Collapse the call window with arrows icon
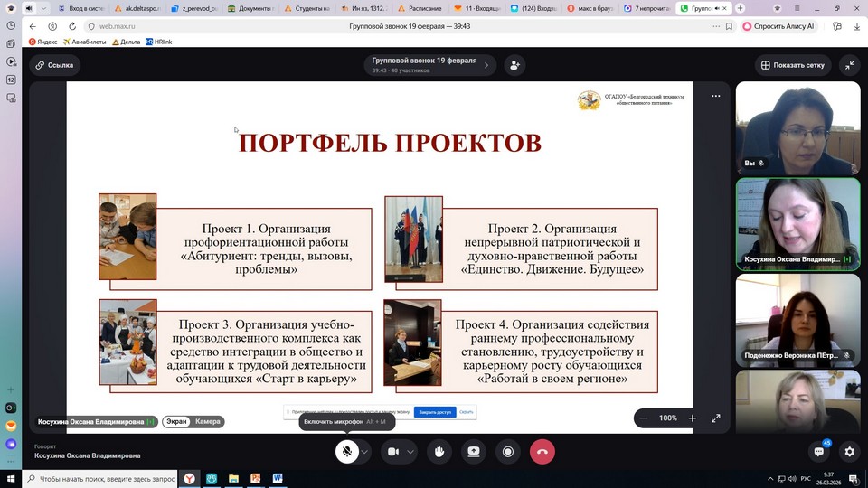 (x=849, y=65)
